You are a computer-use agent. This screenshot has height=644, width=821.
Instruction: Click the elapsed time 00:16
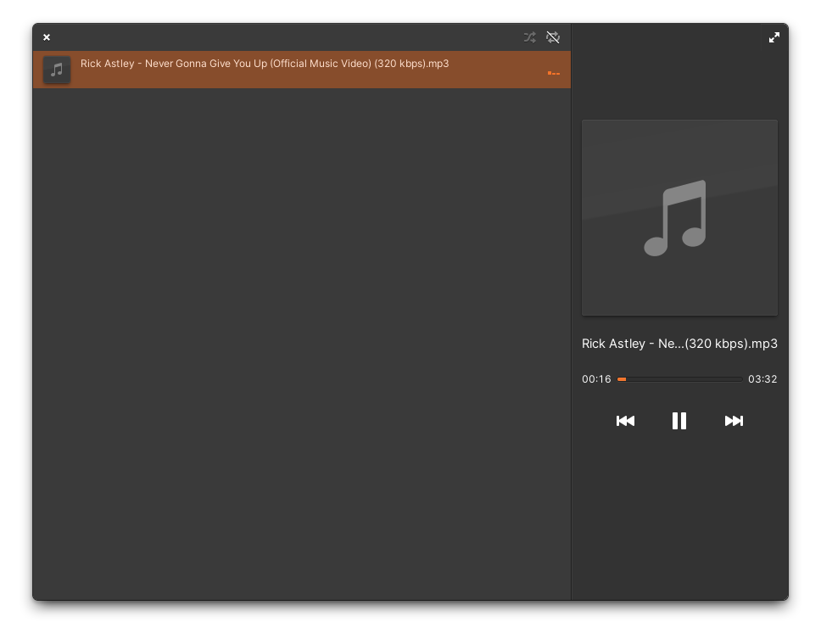tap(596, 379)
